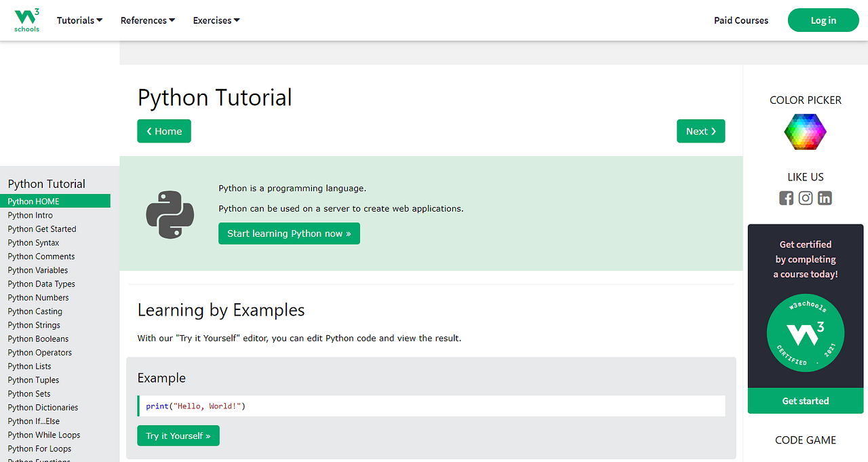The width and height of the screenshot is (868, 462).
Task: Open Python Data Types from sidebar
Action: [x=41, y=284]
